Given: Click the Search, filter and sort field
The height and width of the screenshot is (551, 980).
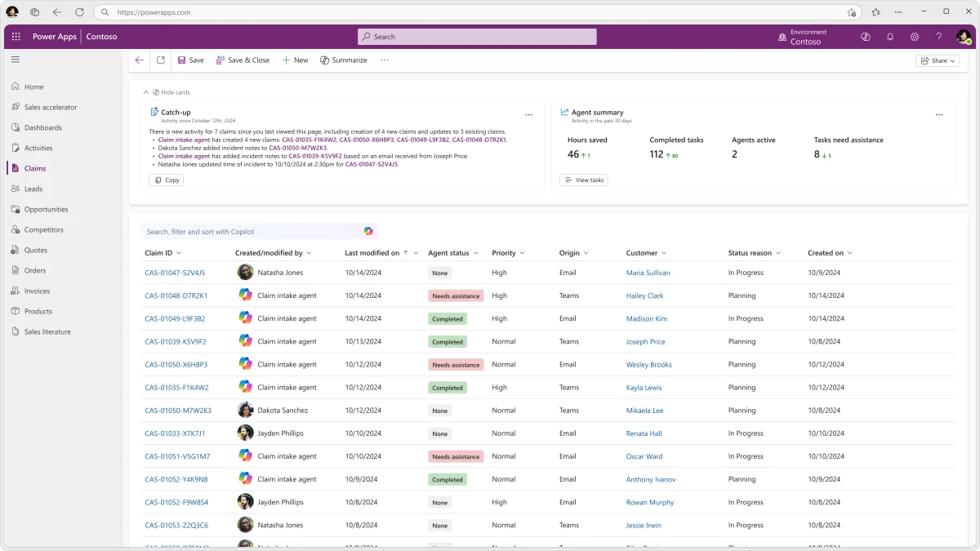Looking at the screenshot, I should [245, 231].
